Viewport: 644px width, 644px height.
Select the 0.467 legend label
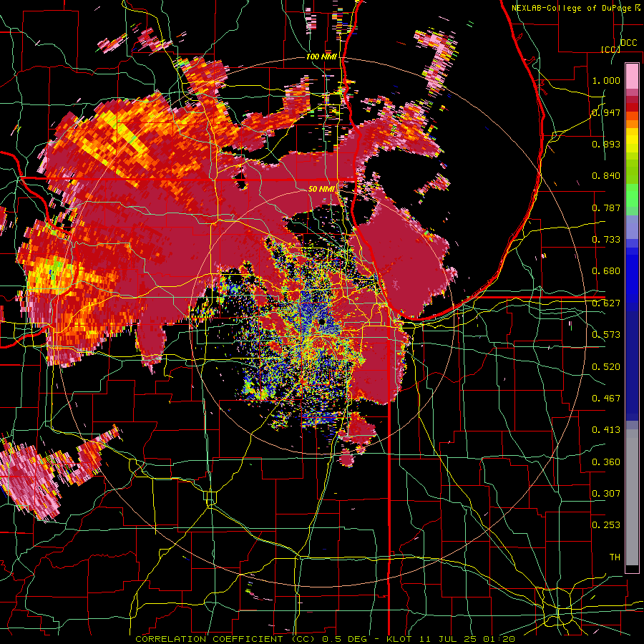[x=606, y=399]
